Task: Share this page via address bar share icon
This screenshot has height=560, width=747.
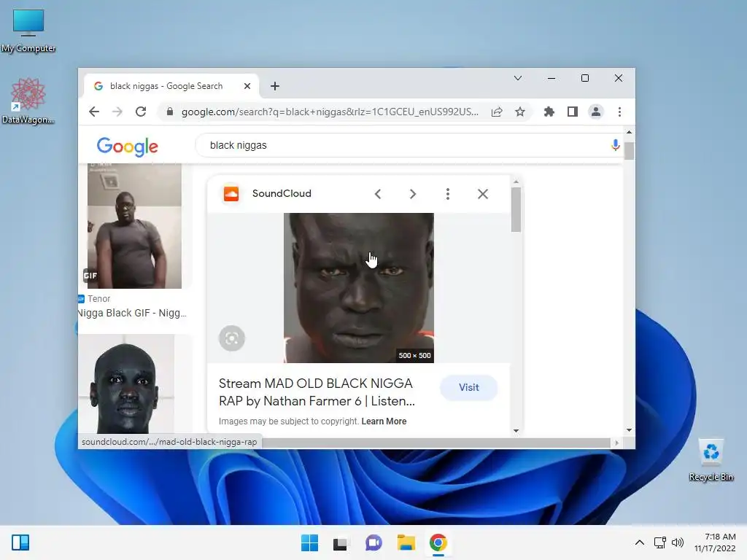Action: [497, 112]
